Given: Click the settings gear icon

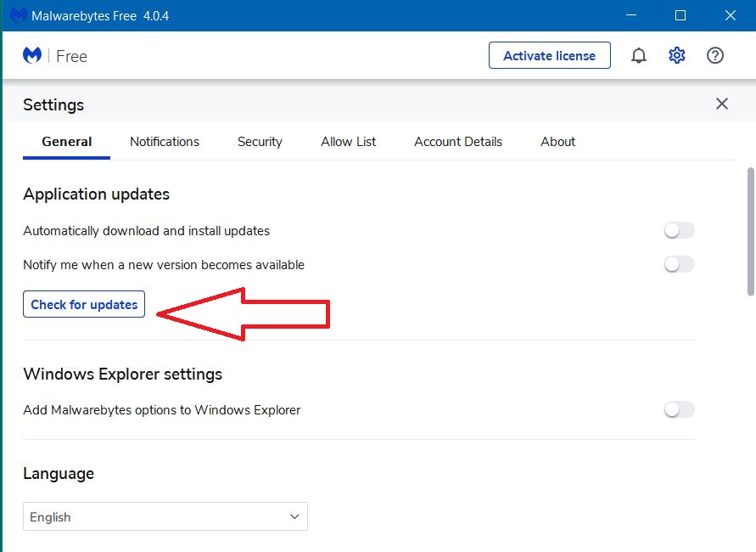Looking at the screenshot, I should pos(676,55).
